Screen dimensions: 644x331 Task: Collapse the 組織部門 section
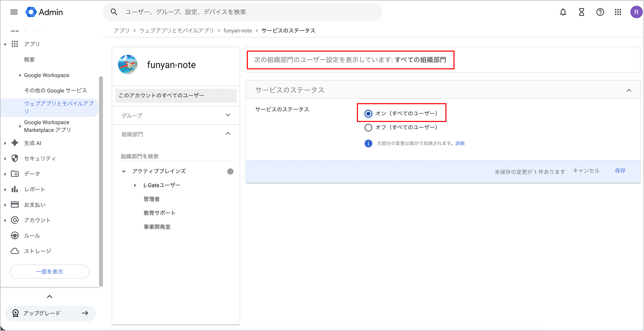(228, 134)
